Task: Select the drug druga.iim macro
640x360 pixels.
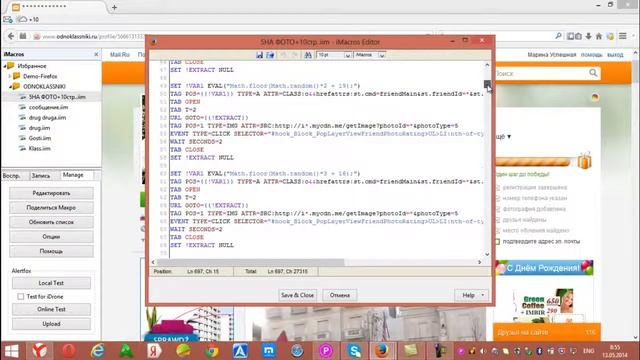Action: pyautogui.click(x=47, y=118)
